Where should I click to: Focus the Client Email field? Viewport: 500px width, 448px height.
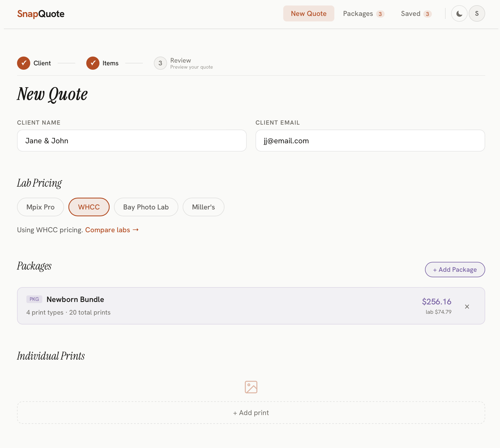[x=370, y=141]
